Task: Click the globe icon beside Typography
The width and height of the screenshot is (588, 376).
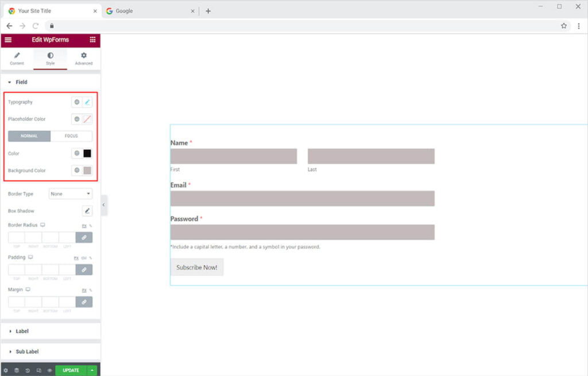Action: coord(76,102)
